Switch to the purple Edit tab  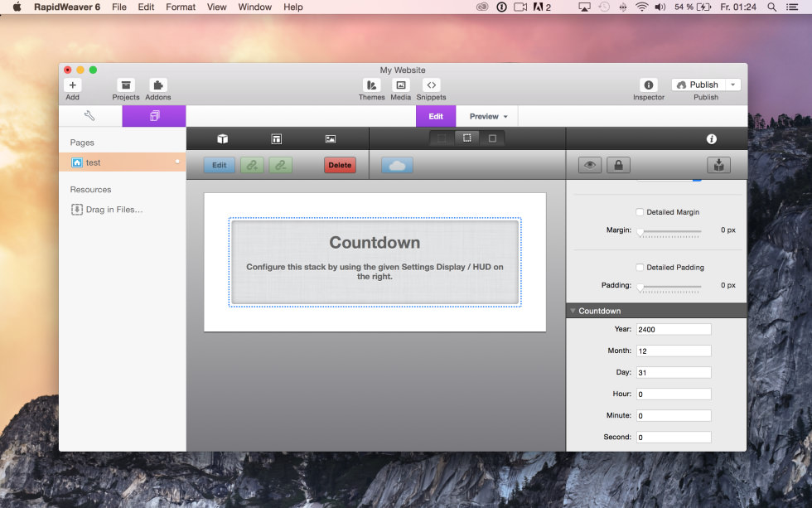coord(436,117)
